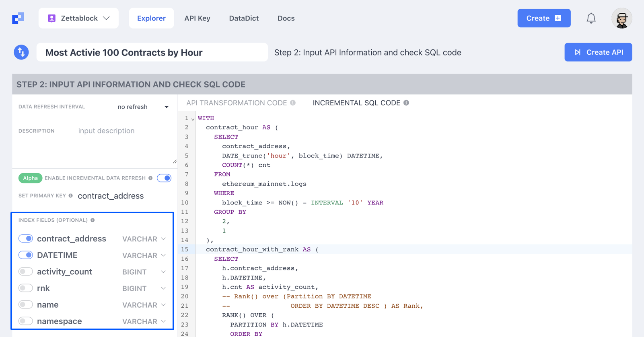Disable contract_address index toggle
This screenshot has height=337, width=644.
(x=26, y=239)
